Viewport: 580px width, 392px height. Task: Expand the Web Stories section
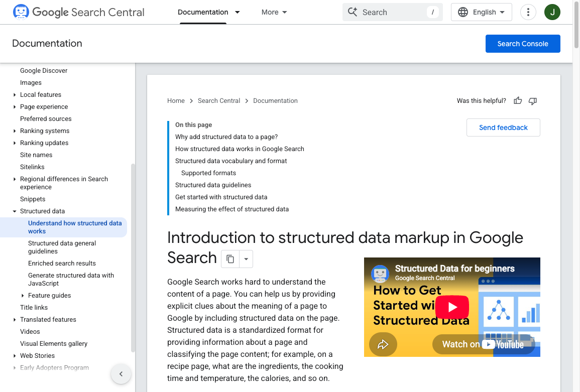(15, 356)
